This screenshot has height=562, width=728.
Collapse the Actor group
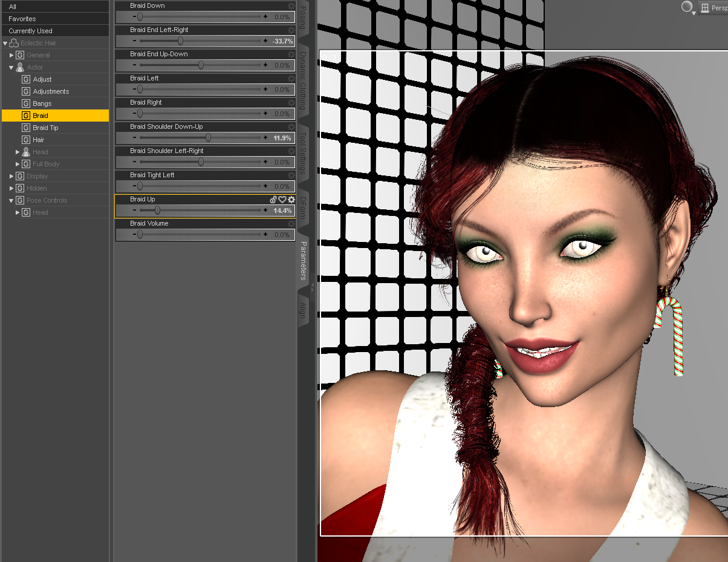(x=11, y=67)
